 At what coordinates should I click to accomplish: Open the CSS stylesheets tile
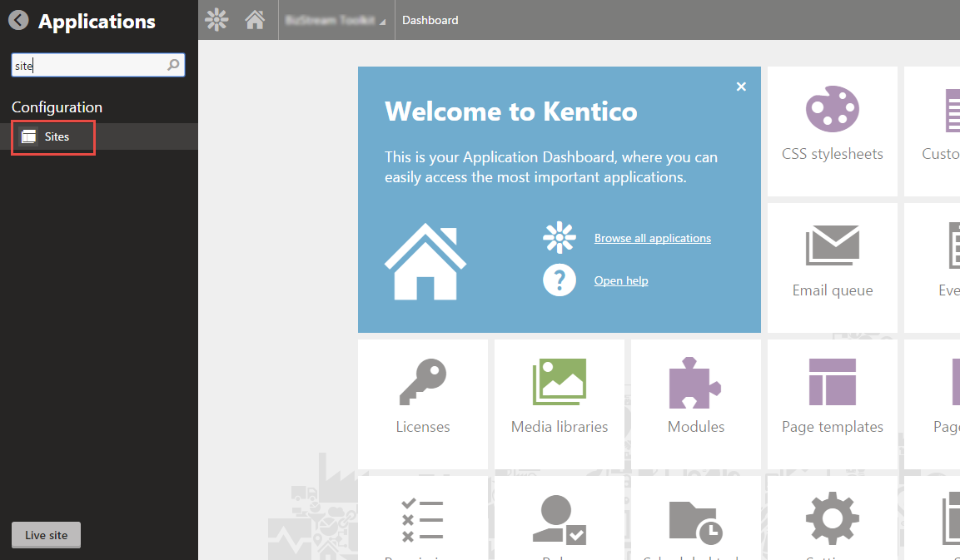tap(832, 131)
